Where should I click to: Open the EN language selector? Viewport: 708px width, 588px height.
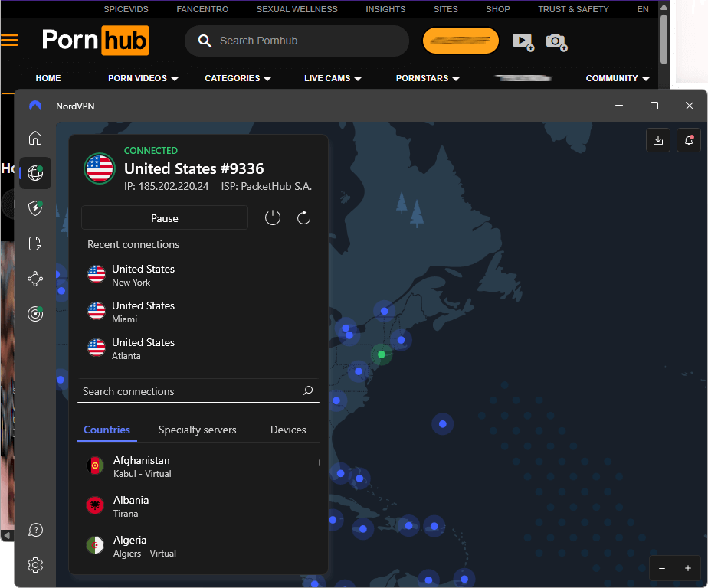pyautogui.click(x=643, y=9)
